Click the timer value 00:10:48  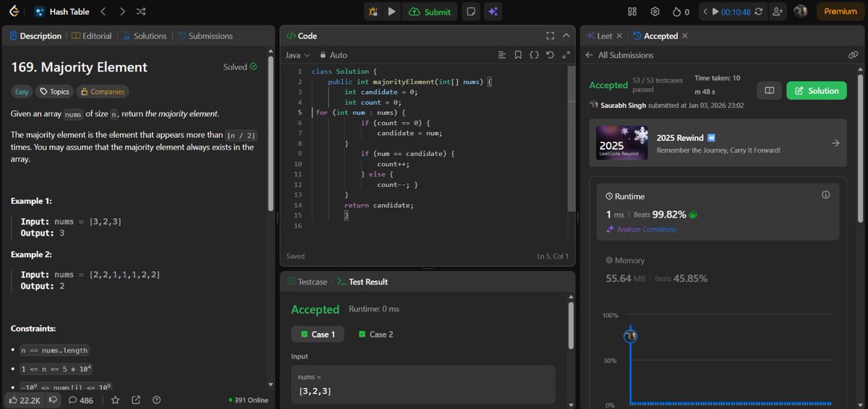click(x=736, y=12)
